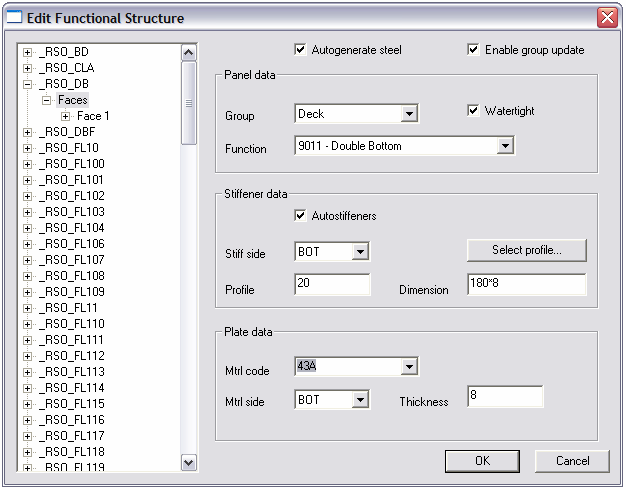Collapse the _RSO_DB tree node
Viewport: 626px width, 490px height.
pos(27,84)
